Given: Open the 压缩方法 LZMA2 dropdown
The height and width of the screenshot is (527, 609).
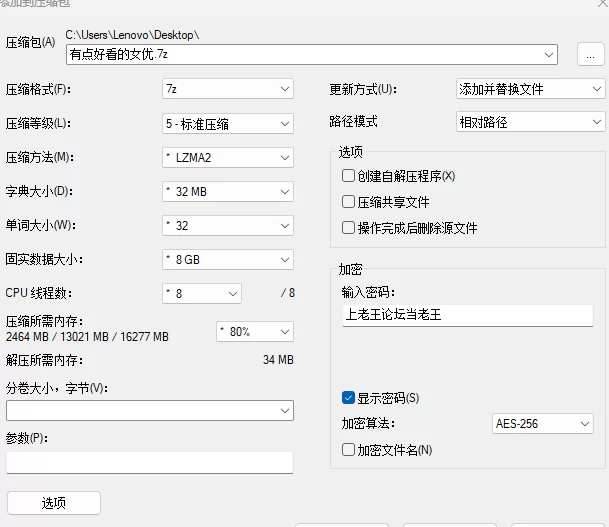Looking at the screenshot, I should pyautogui.click(x=227, y=157).
